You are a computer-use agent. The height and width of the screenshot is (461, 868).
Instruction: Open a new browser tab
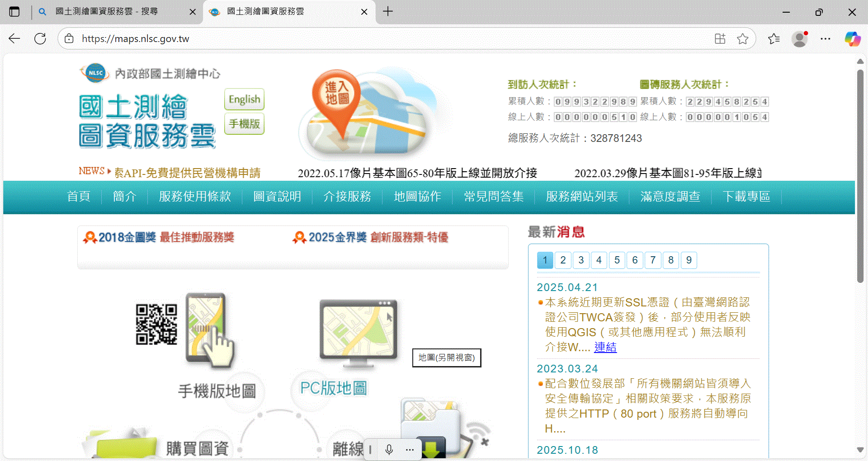388,12
